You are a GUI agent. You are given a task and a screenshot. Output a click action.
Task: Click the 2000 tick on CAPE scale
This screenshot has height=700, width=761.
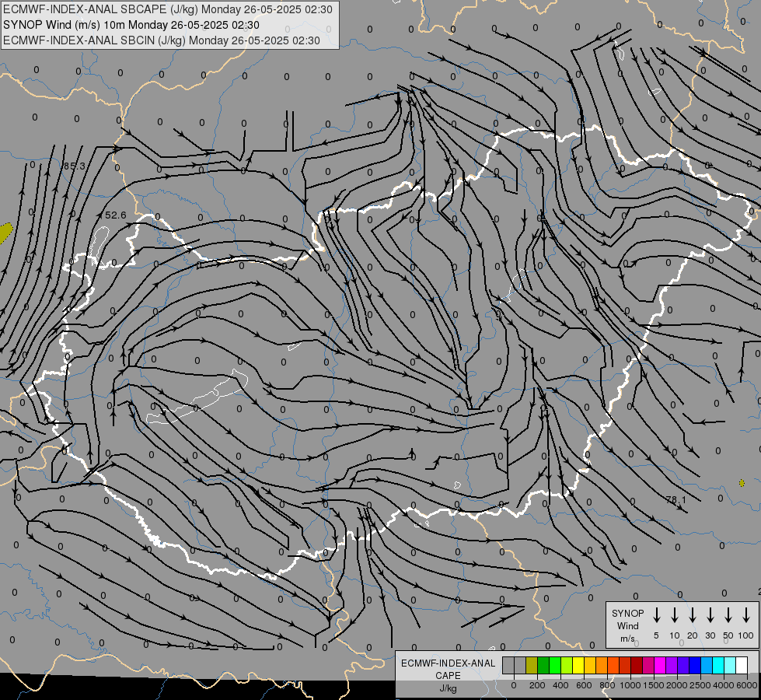677,685
